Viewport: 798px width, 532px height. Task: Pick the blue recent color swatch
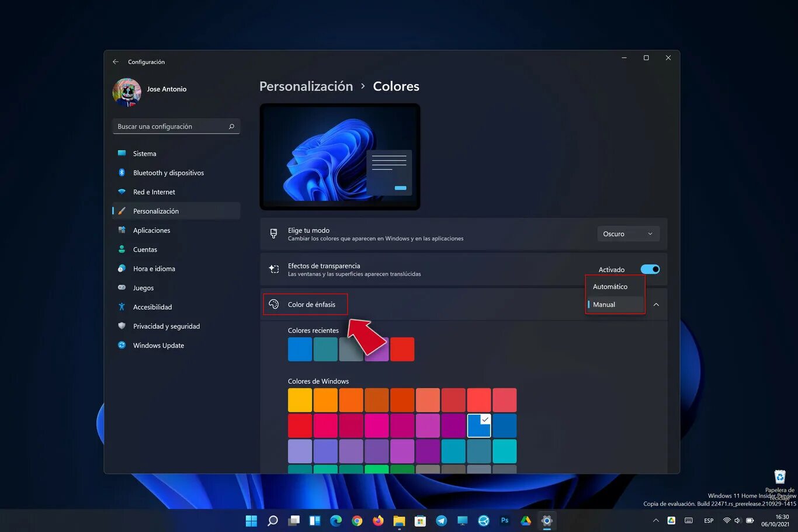tap(300, 349)
